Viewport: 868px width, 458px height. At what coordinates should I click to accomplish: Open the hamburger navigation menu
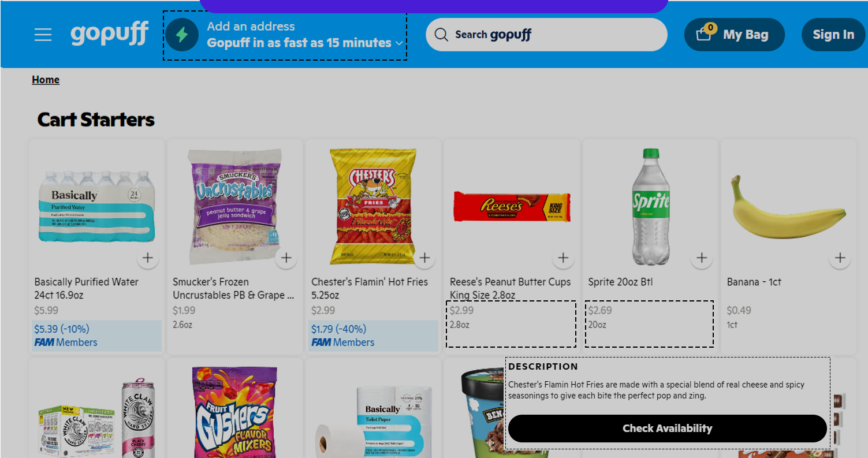pyautogui.click(x=42, y=35)
